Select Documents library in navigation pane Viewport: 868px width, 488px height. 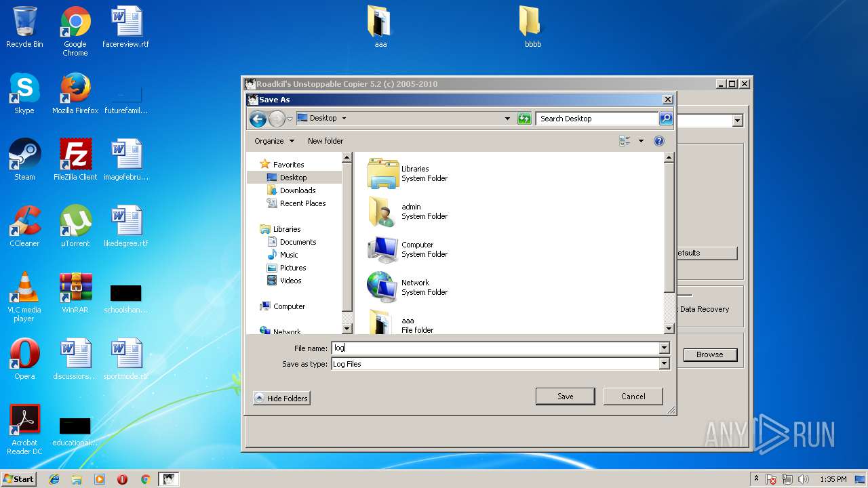(298, 242)
